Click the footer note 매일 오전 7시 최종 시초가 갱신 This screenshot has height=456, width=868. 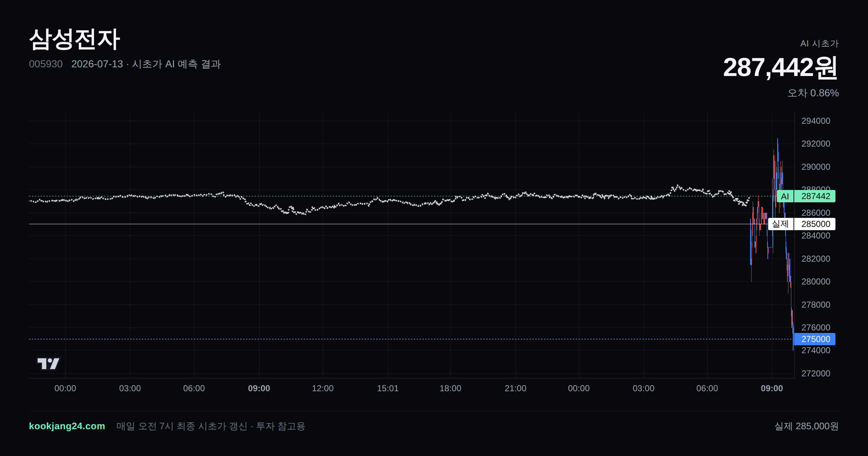182,426
